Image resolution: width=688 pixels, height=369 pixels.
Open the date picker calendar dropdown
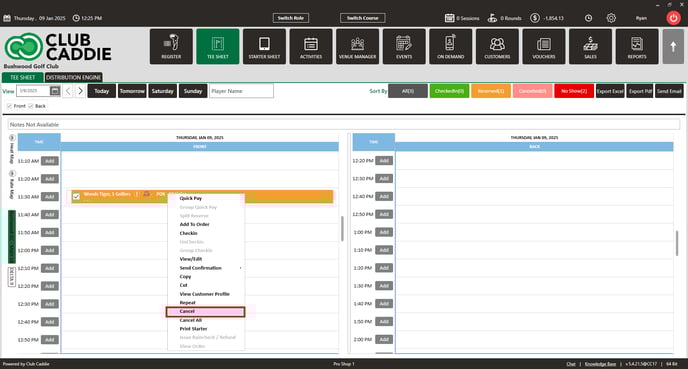click(x=55, y=91)
